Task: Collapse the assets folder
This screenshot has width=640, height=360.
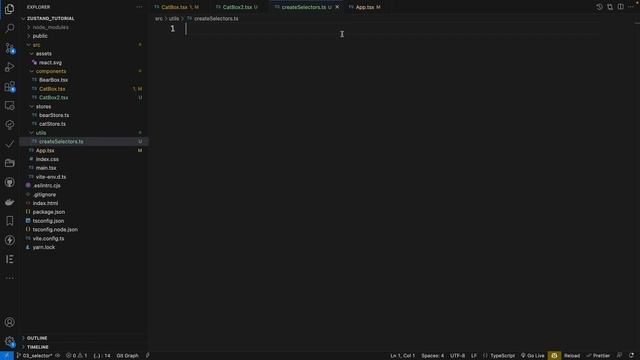Action: 43,53
